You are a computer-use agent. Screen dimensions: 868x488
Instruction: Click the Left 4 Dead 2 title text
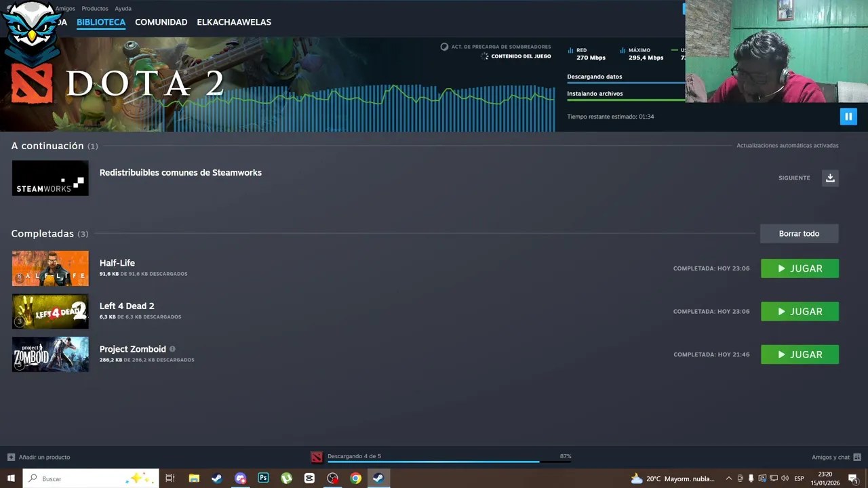(127, 306)
